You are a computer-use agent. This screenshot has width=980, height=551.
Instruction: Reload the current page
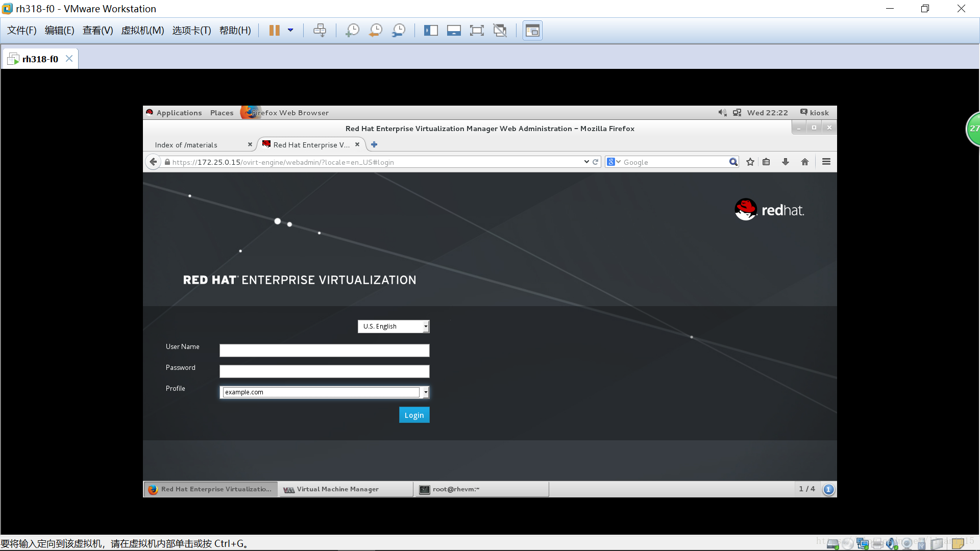[595, 162]
